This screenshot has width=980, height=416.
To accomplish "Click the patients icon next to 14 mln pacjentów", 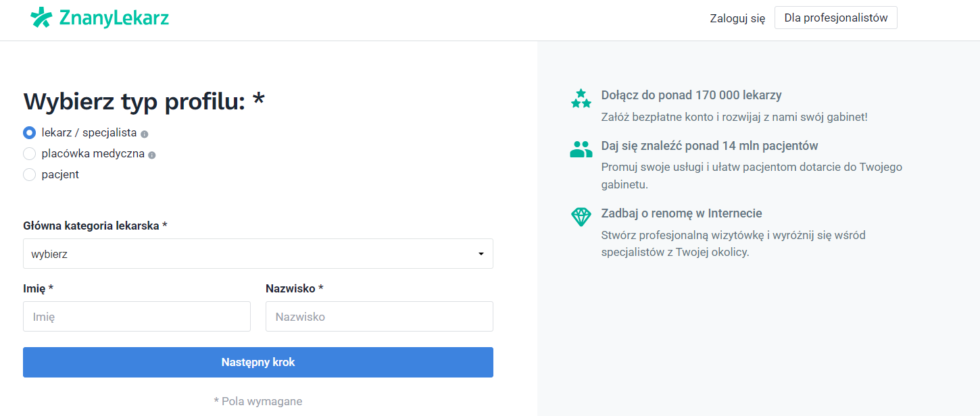I will pos(581,149).
